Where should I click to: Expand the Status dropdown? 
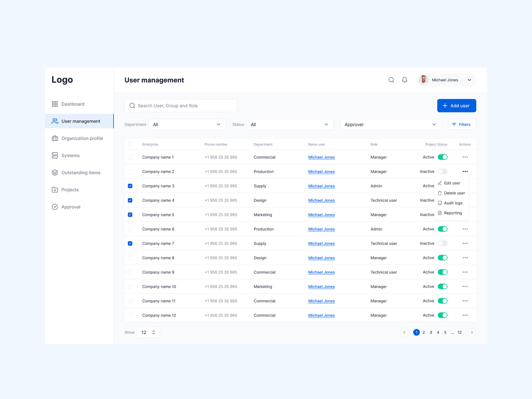point(290,124)
